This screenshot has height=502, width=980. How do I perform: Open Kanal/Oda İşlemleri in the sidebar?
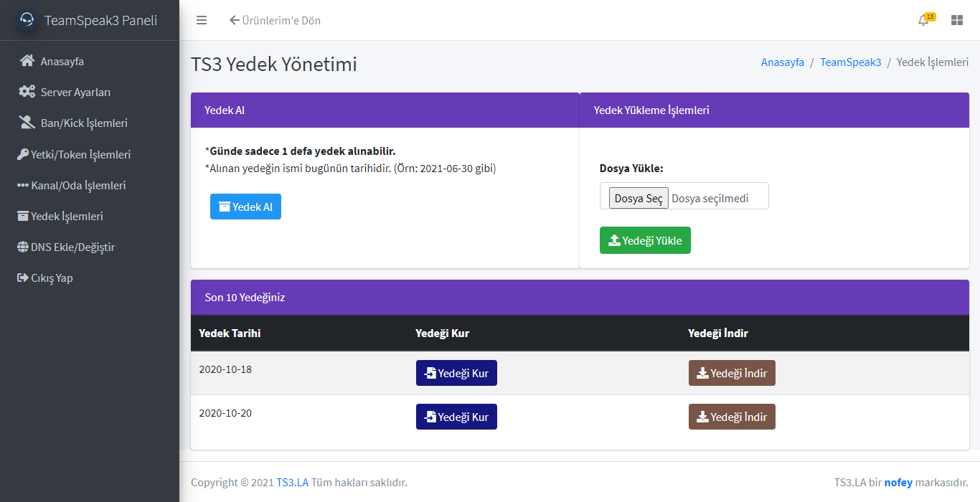(x=23, y=185)
